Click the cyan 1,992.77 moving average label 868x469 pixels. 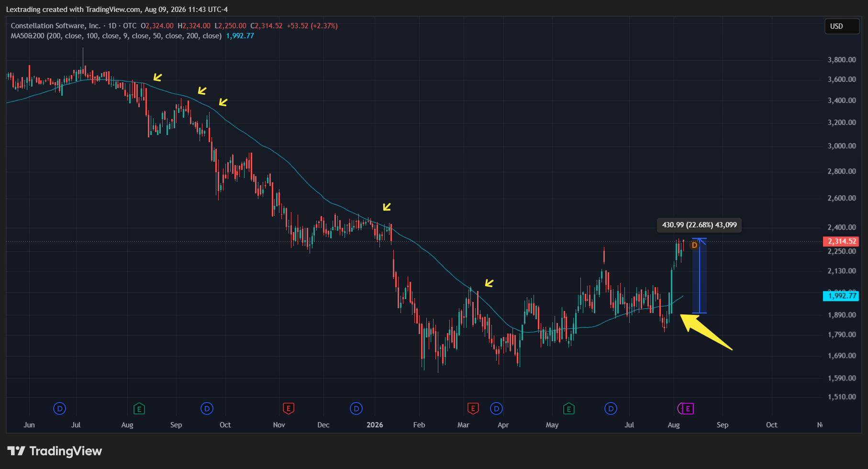pyautogui.click(x=841, y=296)
